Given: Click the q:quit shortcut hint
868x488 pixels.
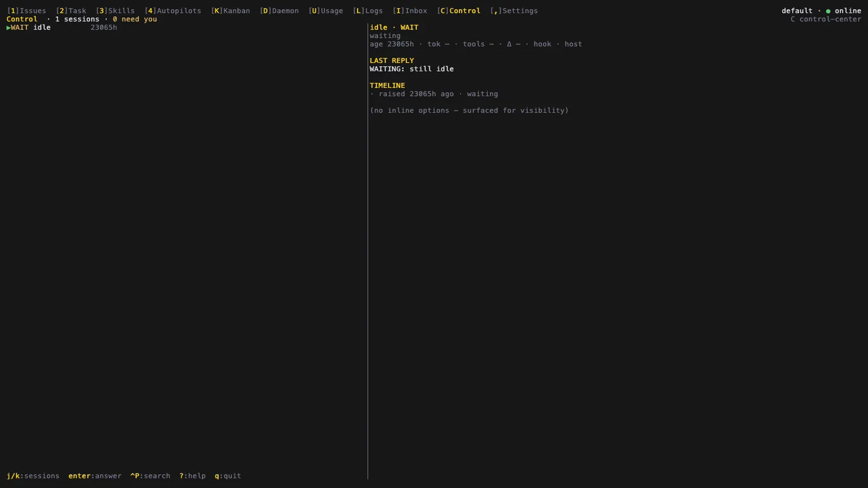Looking at the screenshot, I should pyautogui.click(x=228, y=476).
